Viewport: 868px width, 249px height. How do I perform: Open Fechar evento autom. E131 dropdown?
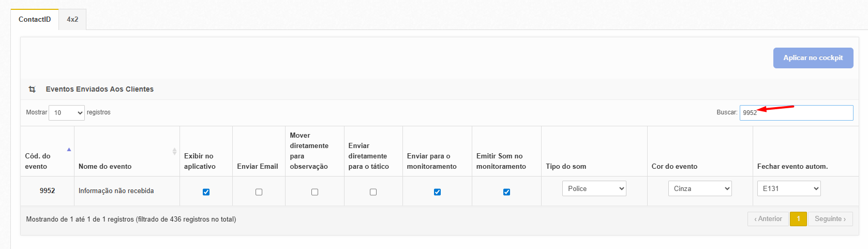pyautogui.click(x=788, y=188)
